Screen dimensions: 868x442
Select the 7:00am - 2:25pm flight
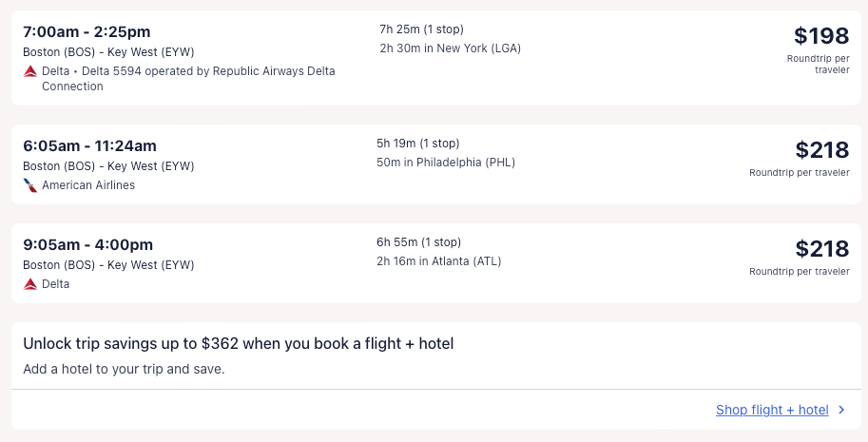tap(87, 32)
